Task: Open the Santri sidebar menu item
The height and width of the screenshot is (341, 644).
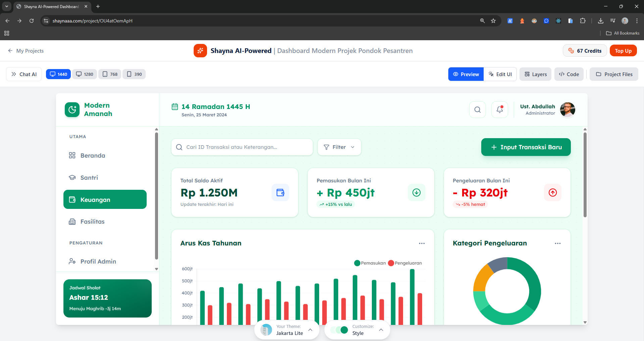Action: [89, 178]
